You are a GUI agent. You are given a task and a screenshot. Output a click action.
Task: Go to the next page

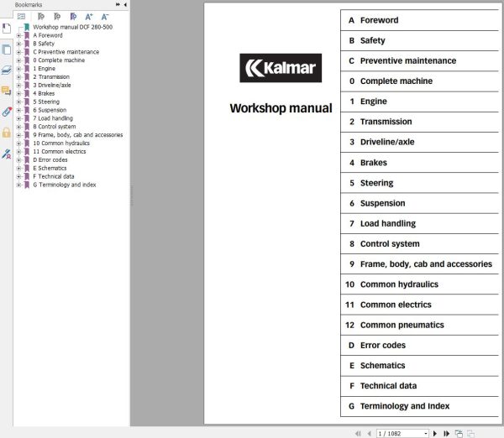point(435,434)
